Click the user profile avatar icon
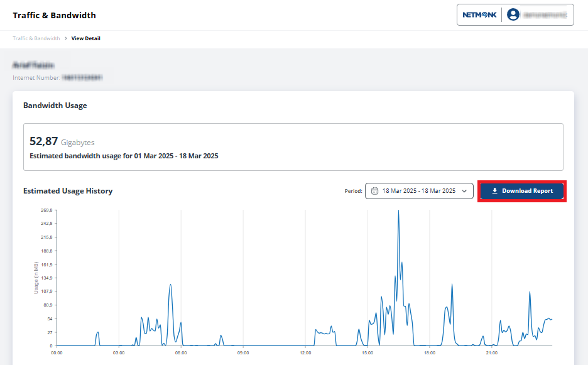The image size is (588, 365). click(513, 14)
